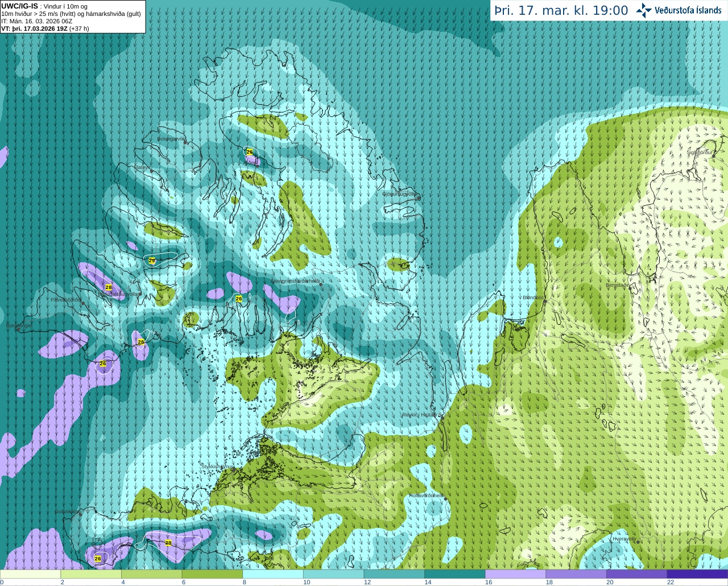Click the Gjögurflugvöllur place label
Image resolution: width=728 pixels, height=586 pixels.
coord(399,194)
